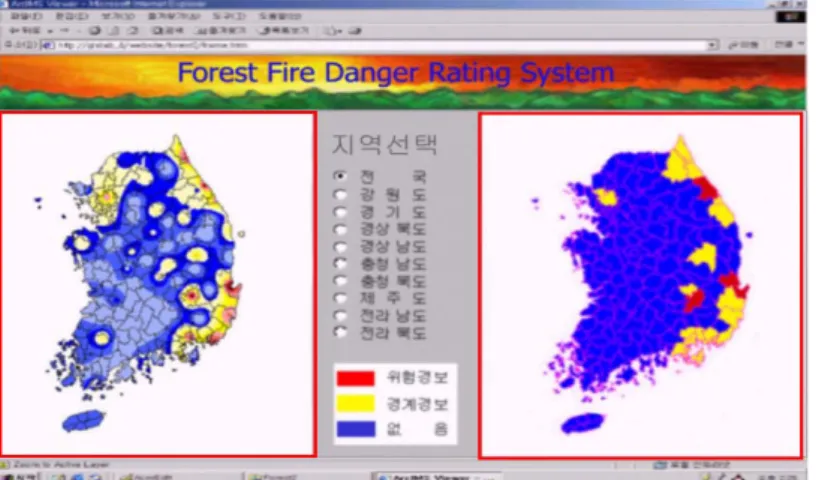816x480 pixels.
Task: Click the 없음 legend label
Action: point(417,429)
